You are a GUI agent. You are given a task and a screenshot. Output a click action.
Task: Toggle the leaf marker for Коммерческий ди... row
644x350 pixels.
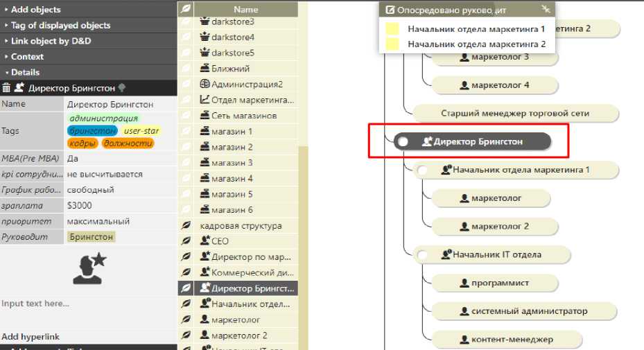[186, 272]
